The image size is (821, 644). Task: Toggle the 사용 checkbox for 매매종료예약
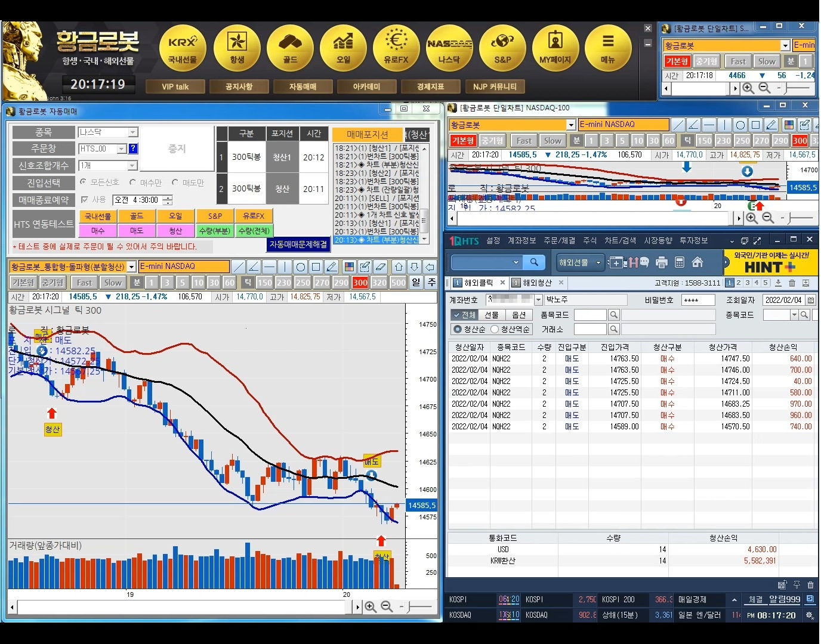85,200
